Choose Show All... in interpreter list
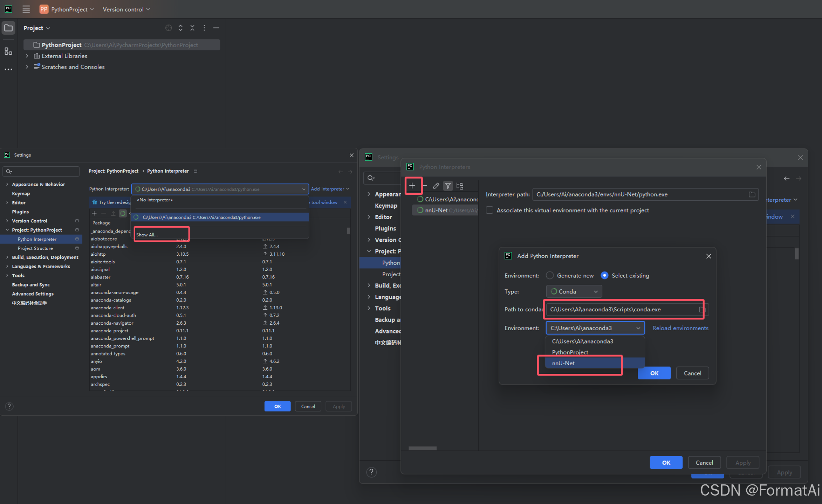822x504 pixels. point(147,235)
